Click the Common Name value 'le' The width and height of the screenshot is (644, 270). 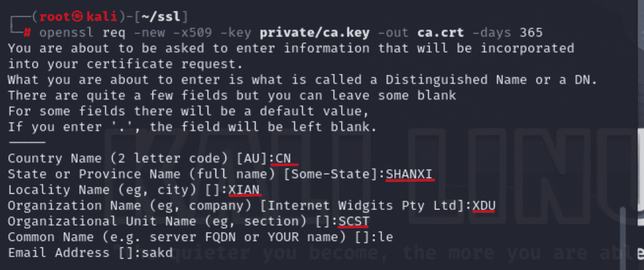[x=385, y=237]
